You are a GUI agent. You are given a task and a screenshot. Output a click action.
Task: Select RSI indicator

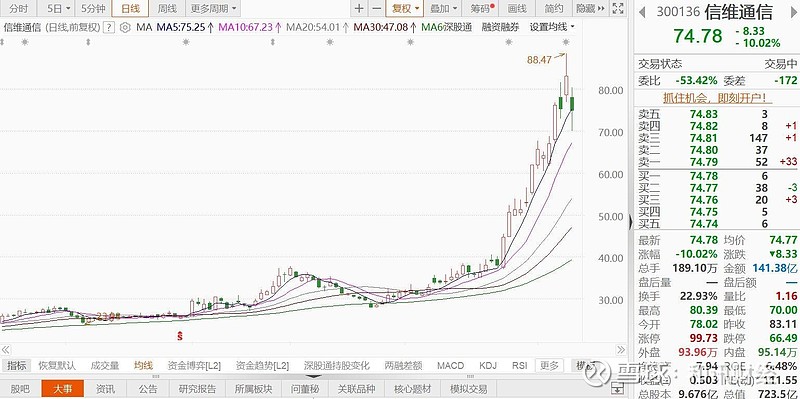[x=519, y=365]
